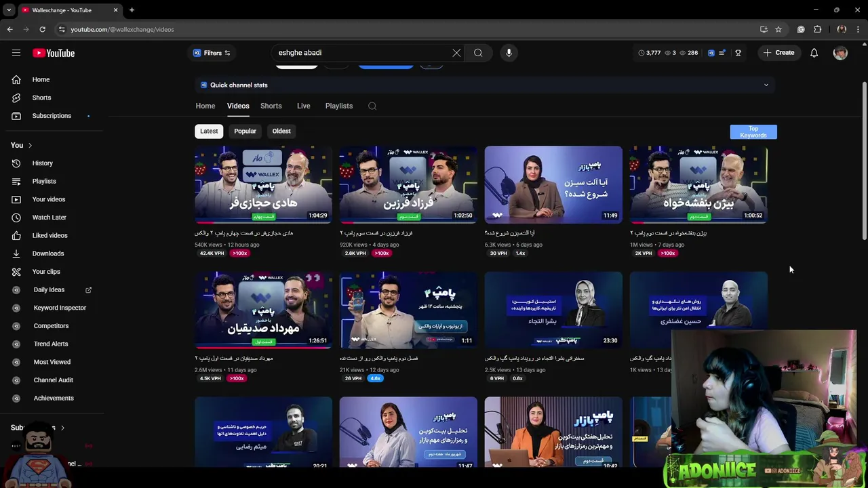Viewport: 868px width, 488px height.
Task: Open the 11:49 video thumbnail
Action: (x=553, y=184)
